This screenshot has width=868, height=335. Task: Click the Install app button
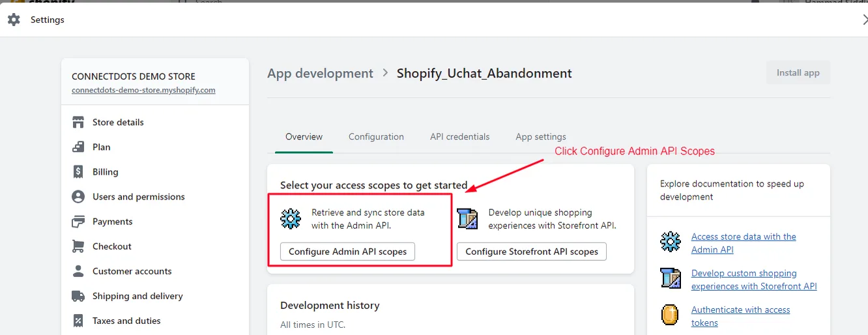pos(798,72)
